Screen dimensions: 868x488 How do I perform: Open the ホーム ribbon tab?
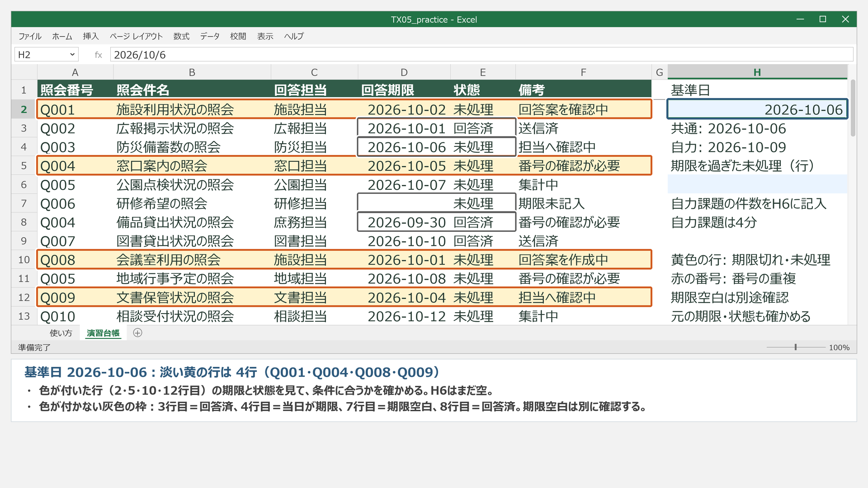pos(62,36)
